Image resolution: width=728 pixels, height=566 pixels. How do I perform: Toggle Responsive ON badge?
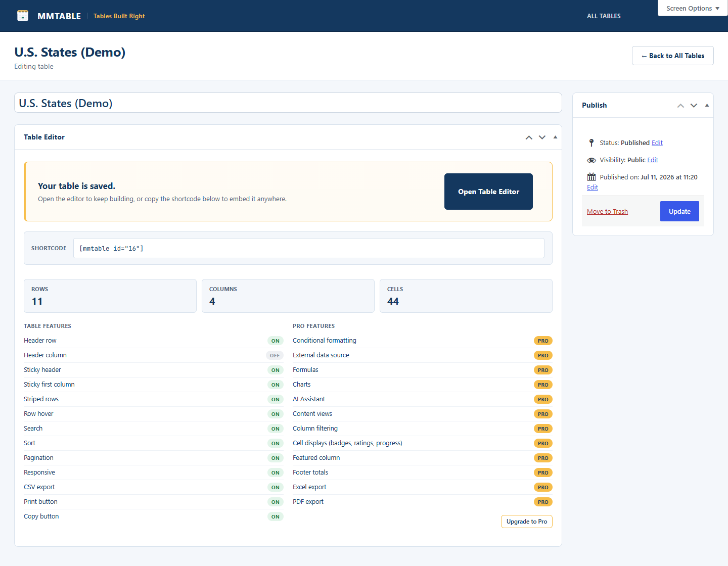pyautogui.click(x=275, y=473)
